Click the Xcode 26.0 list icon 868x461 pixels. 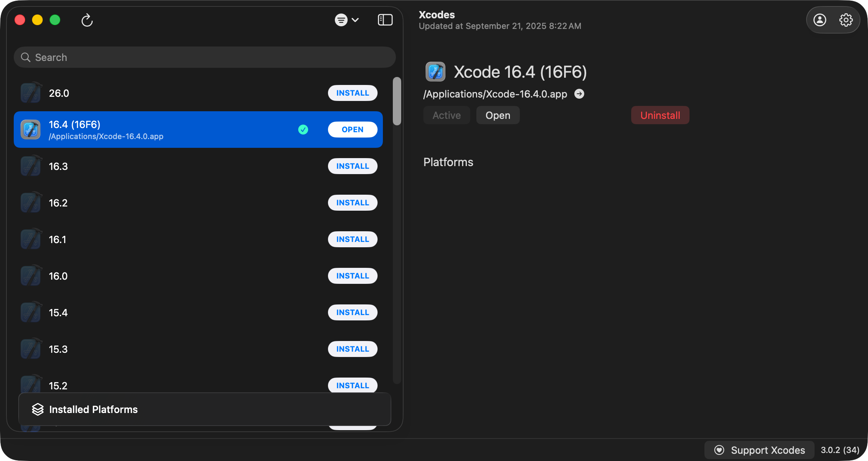(31, 93)
